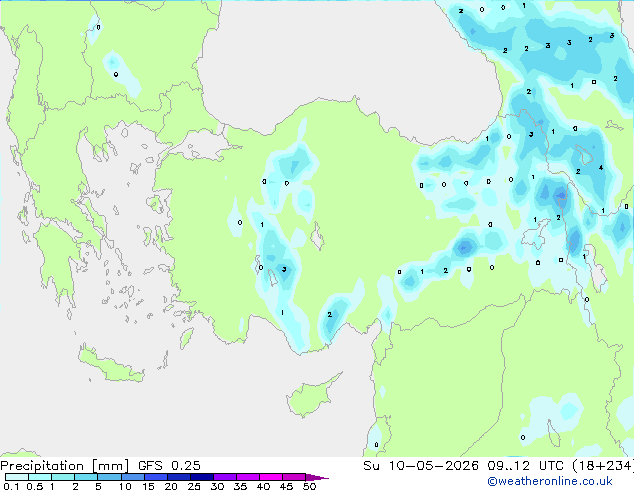Click the purple arrow ending the legend
Screen dimensions: 634x490
click(x=317, y=477)
